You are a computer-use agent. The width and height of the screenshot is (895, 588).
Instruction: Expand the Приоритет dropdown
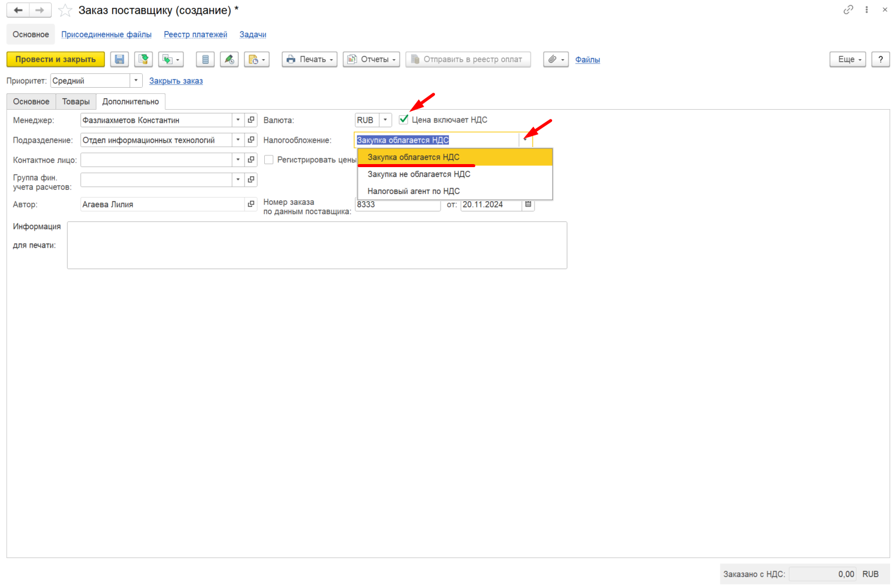pyautogui.click(x=136, y=81)
